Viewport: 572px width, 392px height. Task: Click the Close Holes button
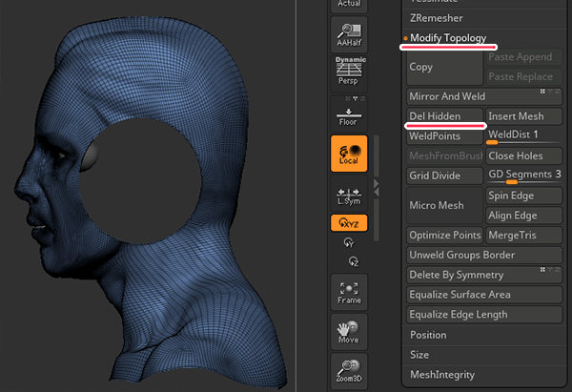pos(523,155)
